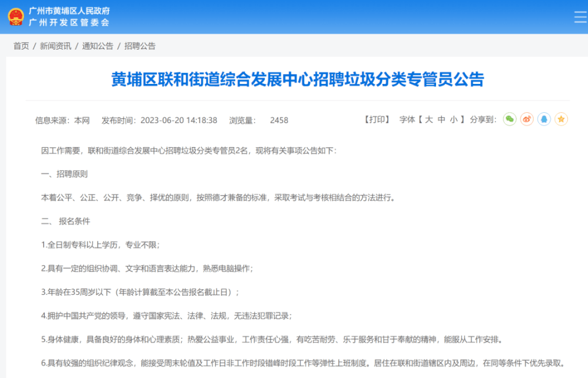This screenshot has width=588, height=378.
Task: Click the view count 2458
Action: [x=279, y=120]
